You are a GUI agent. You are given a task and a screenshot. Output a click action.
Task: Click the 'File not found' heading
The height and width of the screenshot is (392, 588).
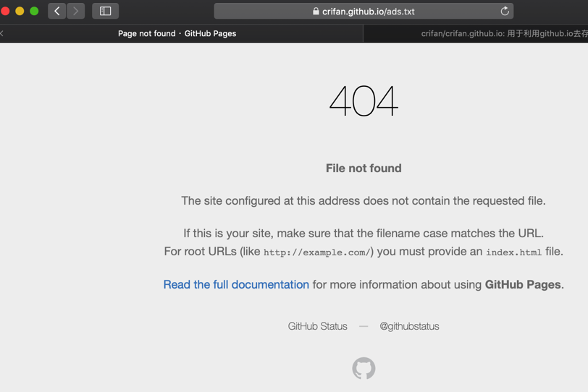(364, 168)
